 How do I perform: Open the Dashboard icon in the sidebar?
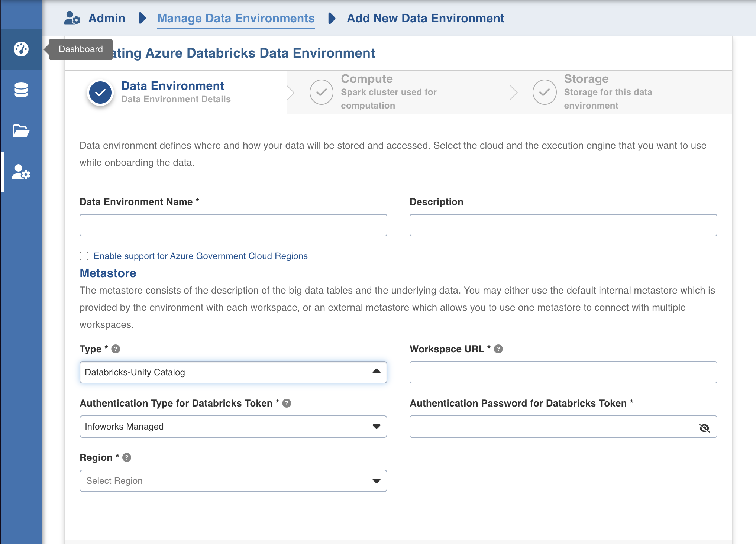[21, 49]
